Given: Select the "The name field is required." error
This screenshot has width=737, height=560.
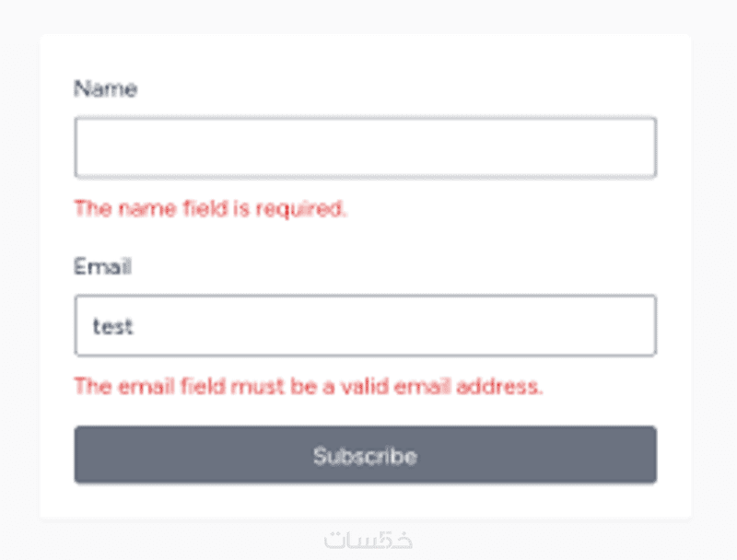Looking at the screenshot, I should (x=210, y=208).
